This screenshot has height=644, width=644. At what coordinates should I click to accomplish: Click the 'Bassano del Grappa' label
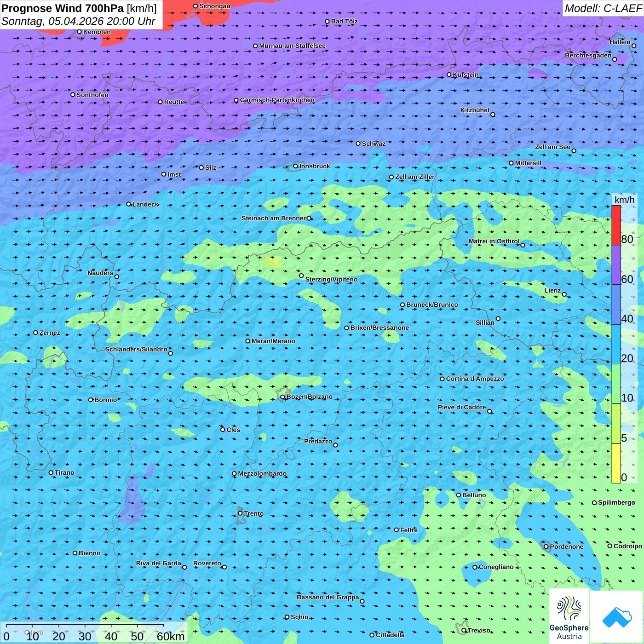pos(328,597)
